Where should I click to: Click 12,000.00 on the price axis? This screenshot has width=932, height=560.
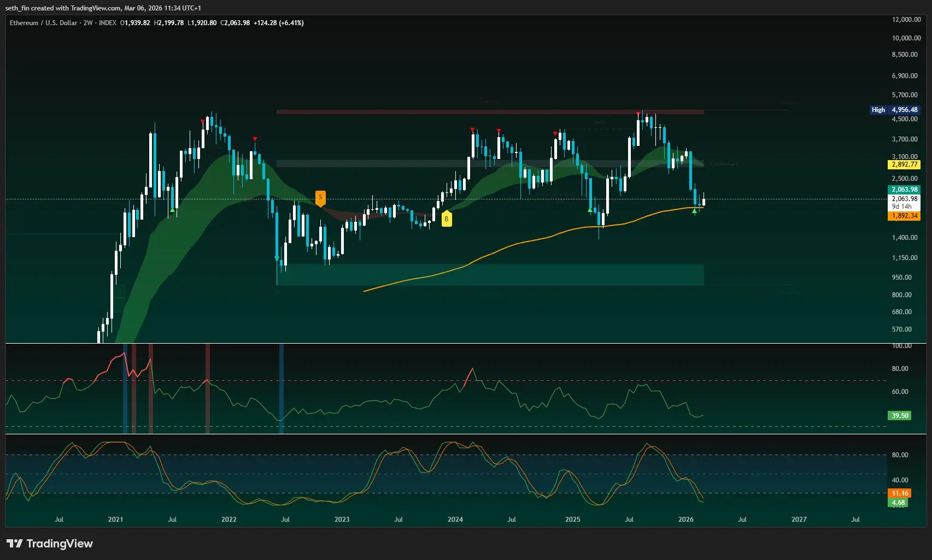point(906,20)
